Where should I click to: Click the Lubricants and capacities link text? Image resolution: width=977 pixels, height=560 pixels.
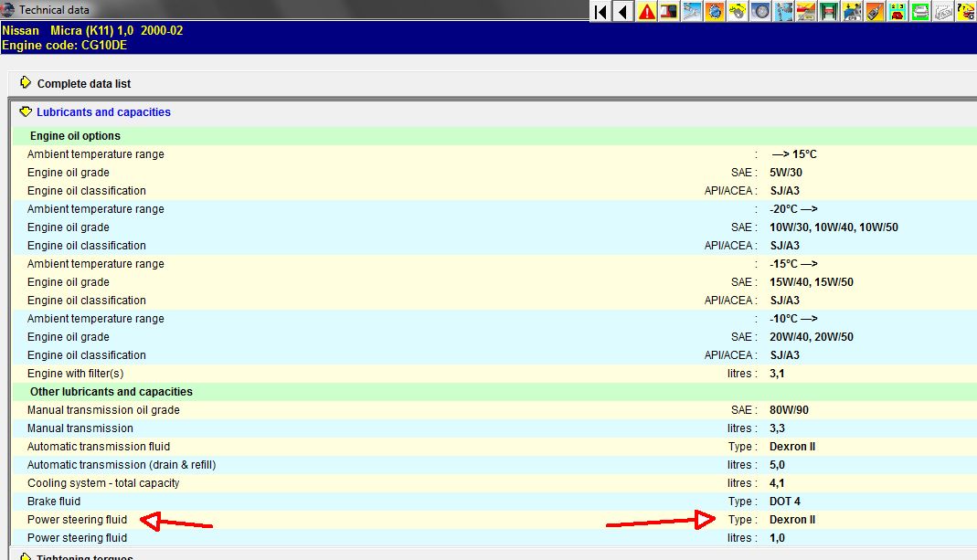coord(103,112)
